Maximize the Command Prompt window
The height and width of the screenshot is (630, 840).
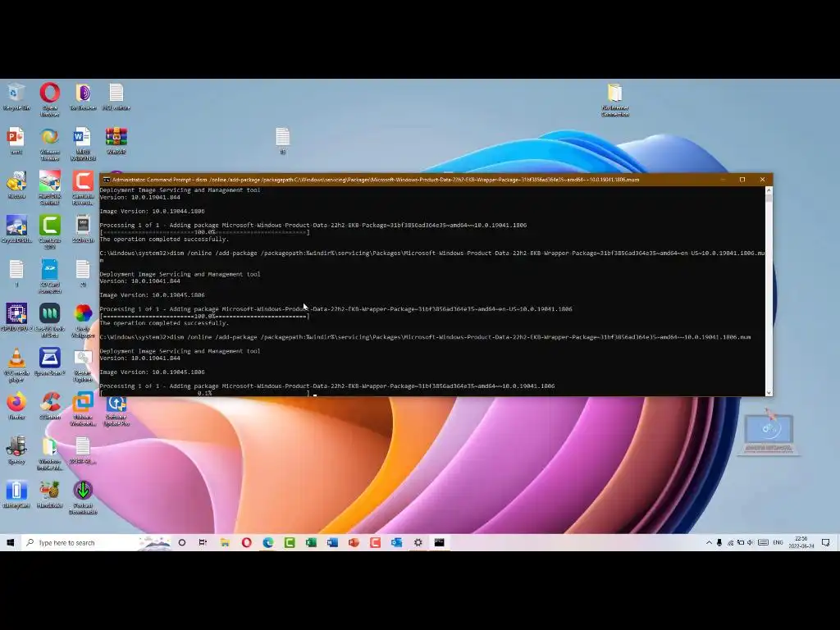tap(742, 180)
